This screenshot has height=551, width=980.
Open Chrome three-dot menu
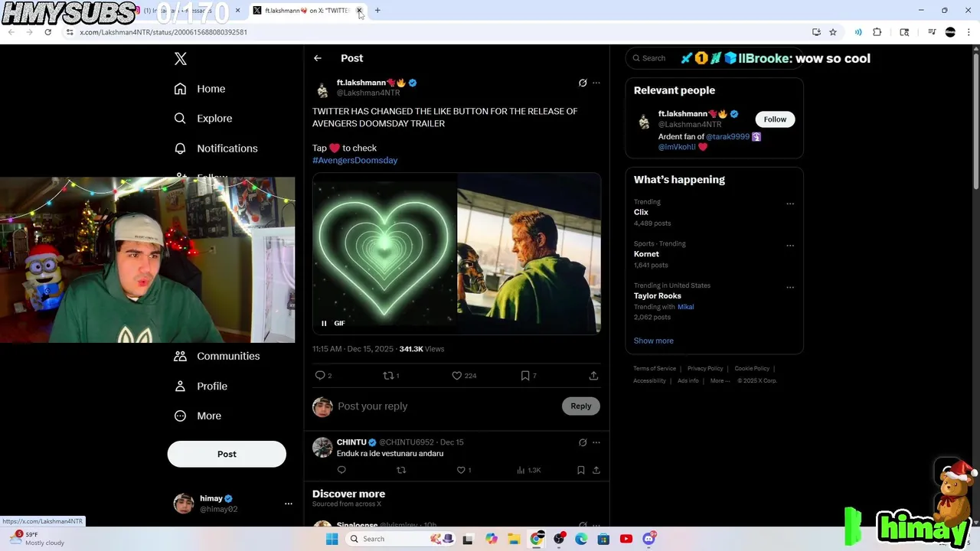(x=969, y=32)
